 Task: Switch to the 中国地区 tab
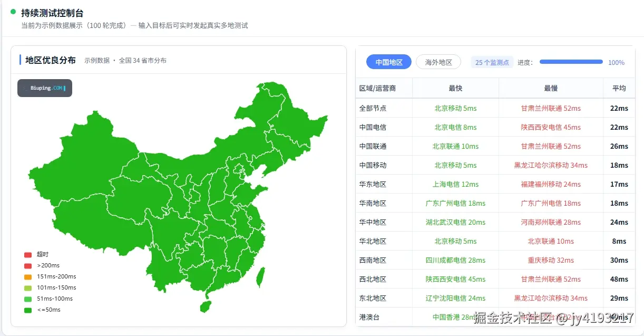point(389,62)
